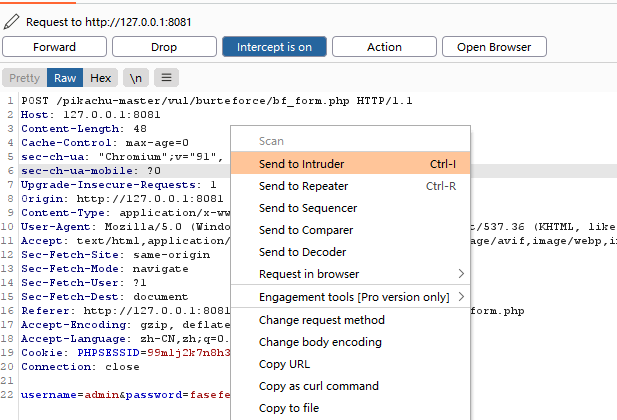Click Send to Comparer menu item

306,230
